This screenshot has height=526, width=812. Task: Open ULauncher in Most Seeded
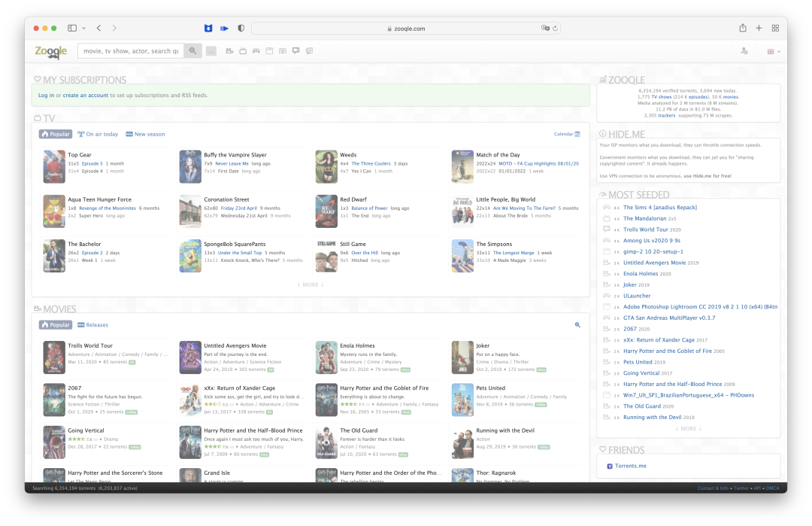(x=637, y=296)
